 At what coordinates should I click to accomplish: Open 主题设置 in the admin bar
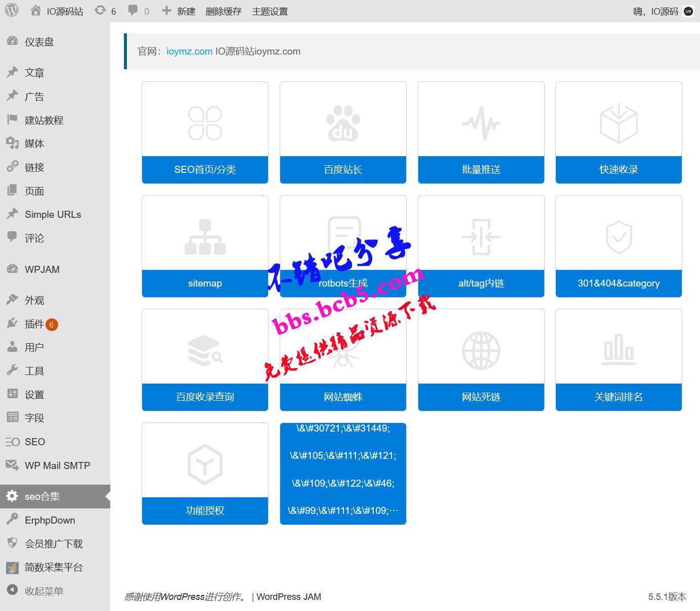click(x=270, y=11)
